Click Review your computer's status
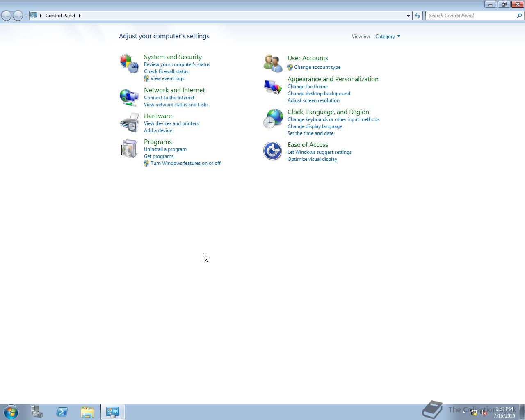 pos(177,64)
